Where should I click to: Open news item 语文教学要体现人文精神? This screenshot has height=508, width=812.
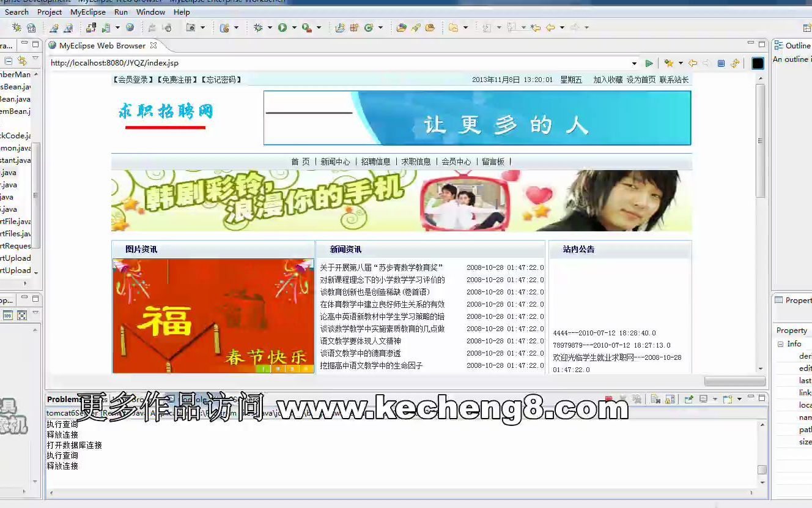(x=360, y=341)
